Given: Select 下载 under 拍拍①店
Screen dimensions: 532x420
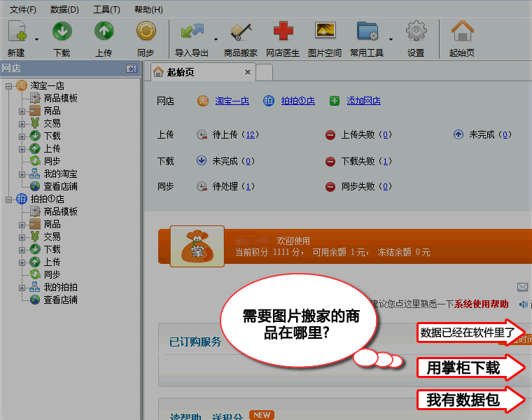Looking at the screenshot, I should pos(52,249).
